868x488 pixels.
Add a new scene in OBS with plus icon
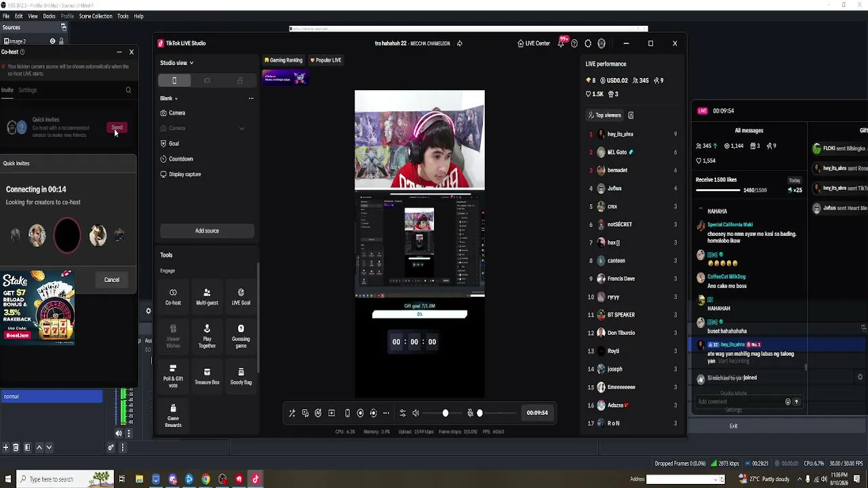(6, 448)
